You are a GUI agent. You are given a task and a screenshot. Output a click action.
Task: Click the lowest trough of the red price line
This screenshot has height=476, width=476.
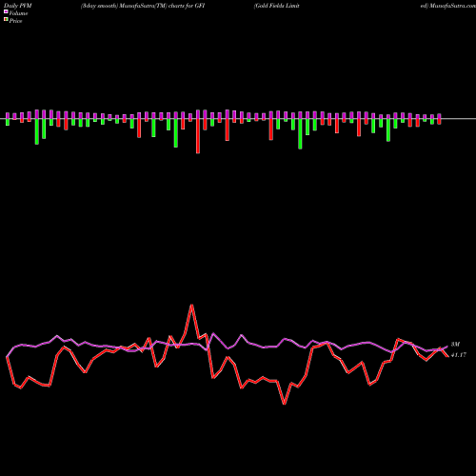point(285,404)
